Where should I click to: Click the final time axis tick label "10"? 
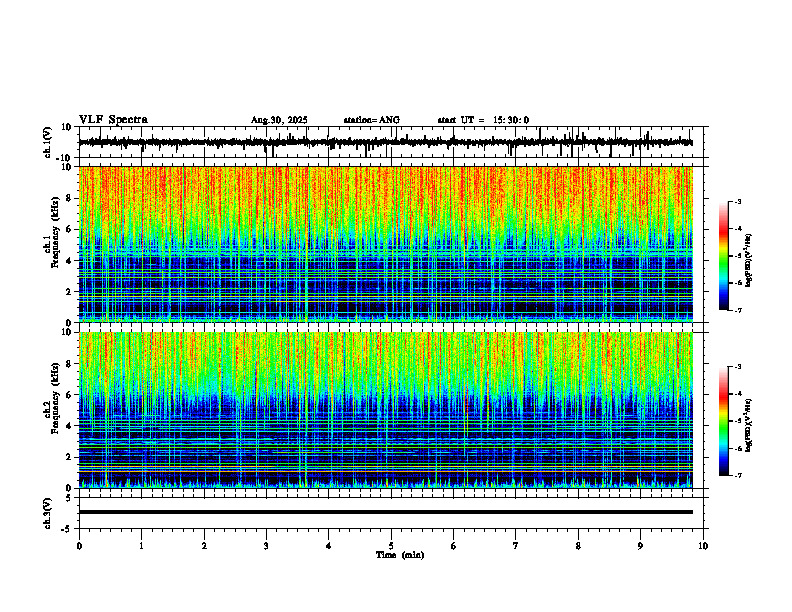703,546
